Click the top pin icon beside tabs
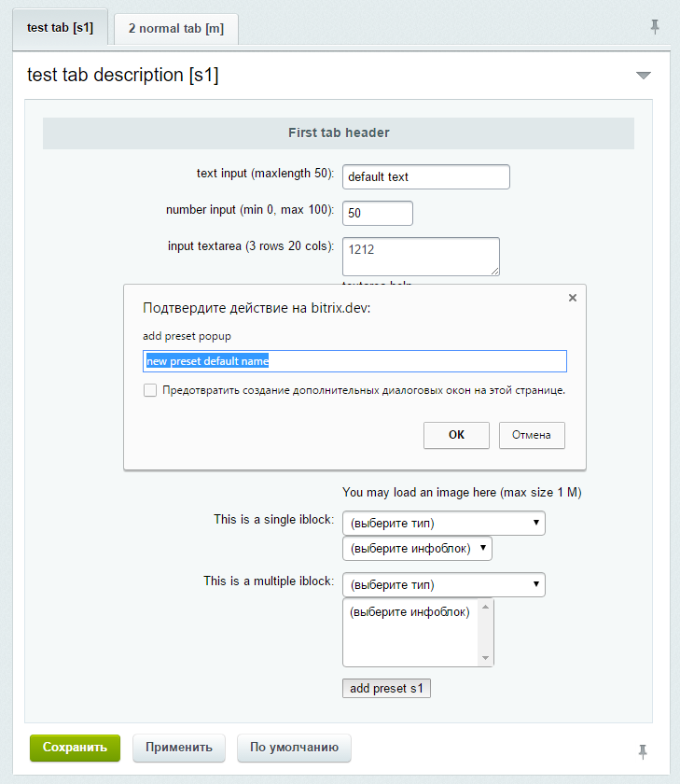This screenshot has height=784, width=680. [655, 26]
